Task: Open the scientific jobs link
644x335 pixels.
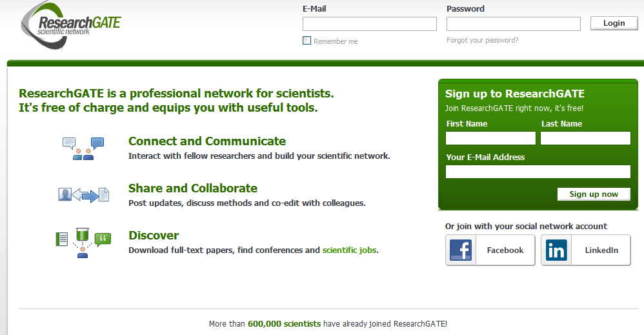Action: pyautogui.click(x=349, y=250)
